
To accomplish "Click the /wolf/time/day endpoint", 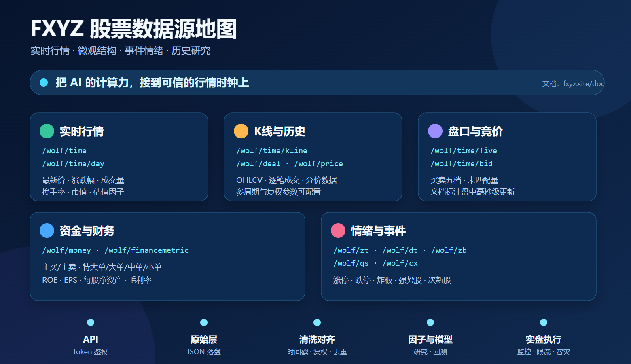I will point(73,164).
